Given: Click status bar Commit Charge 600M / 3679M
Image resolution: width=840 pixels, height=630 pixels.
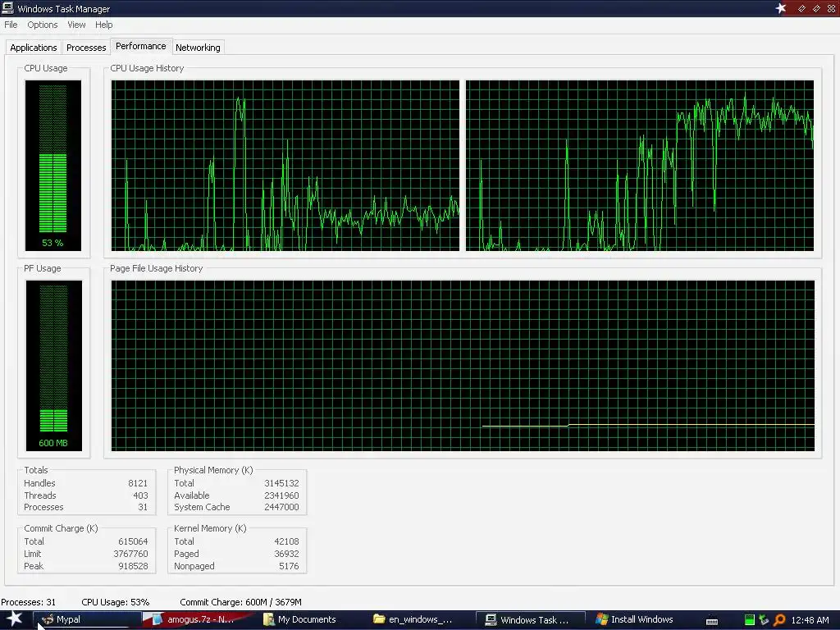Looking at the screenshot, I should (240, 602).
